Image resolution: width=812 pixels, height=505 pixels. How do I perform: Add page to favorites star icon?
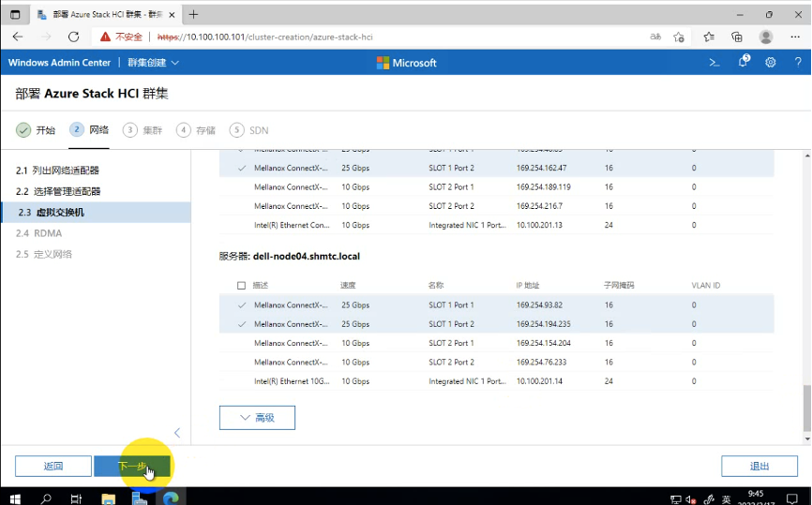(x=679, y=37)
